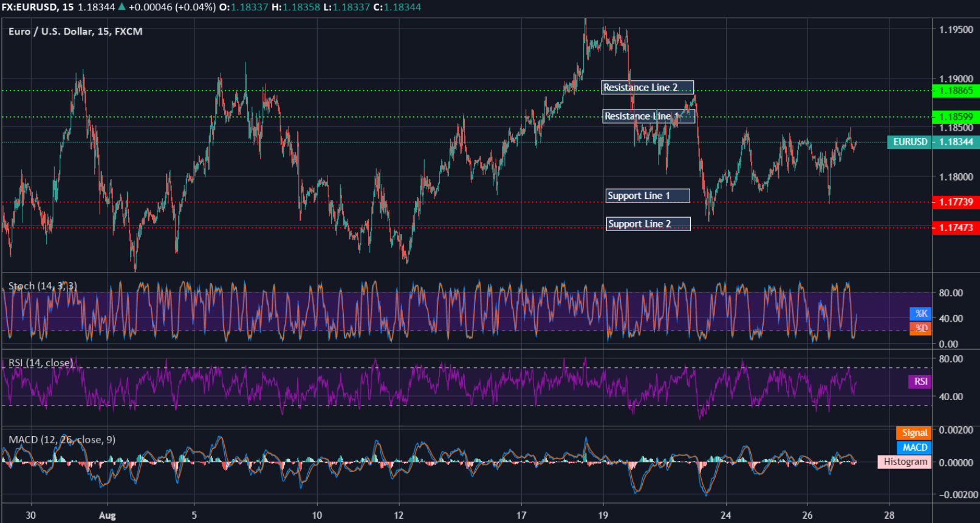This screenshot has width=980, height=523.
Task: Click the 28 date on time axis
Action: point(889,516)
